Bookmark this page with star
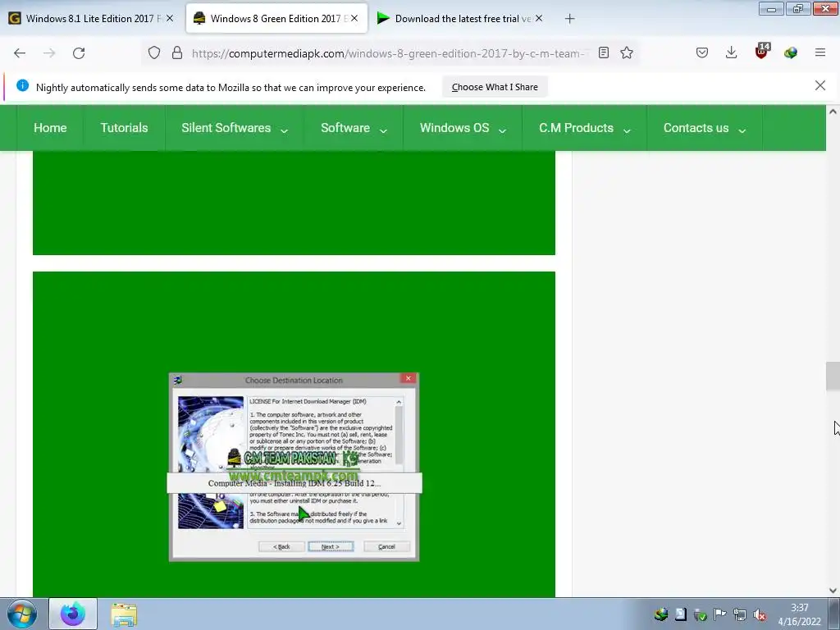This screenshot has height=630, width=840. [627, 53]
